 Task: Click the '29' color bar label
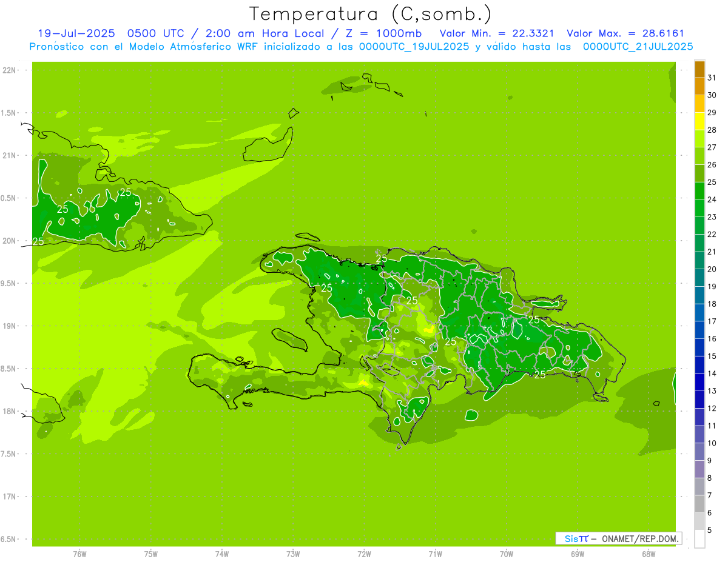[712, 113]
